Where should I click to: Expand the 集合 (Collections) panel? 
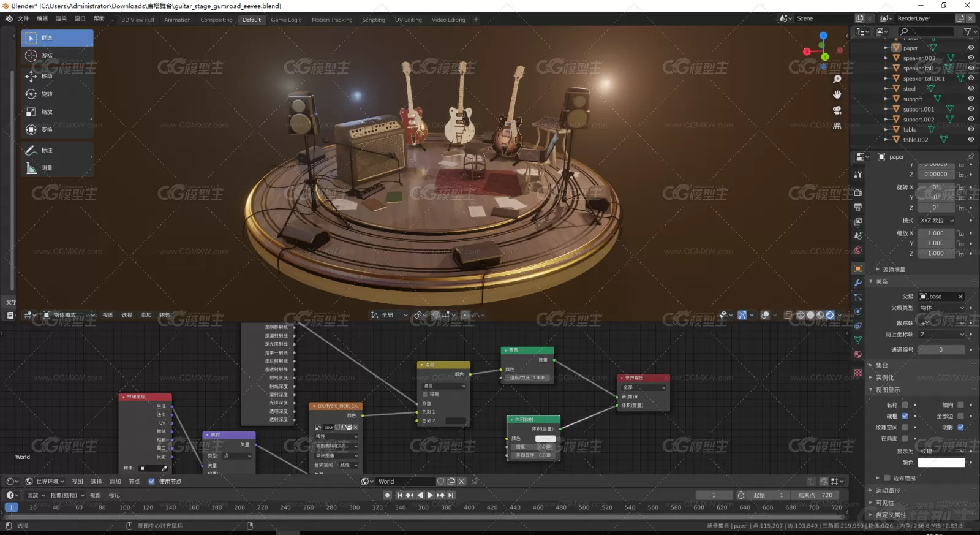[881, 365]
